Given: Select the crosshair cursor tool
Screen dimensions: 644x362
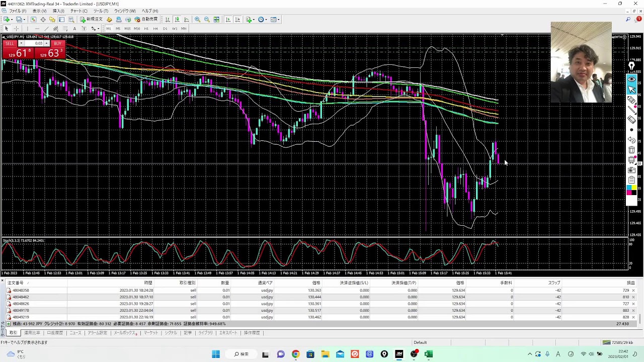Looking at the screenshot, I should [16, 29].
